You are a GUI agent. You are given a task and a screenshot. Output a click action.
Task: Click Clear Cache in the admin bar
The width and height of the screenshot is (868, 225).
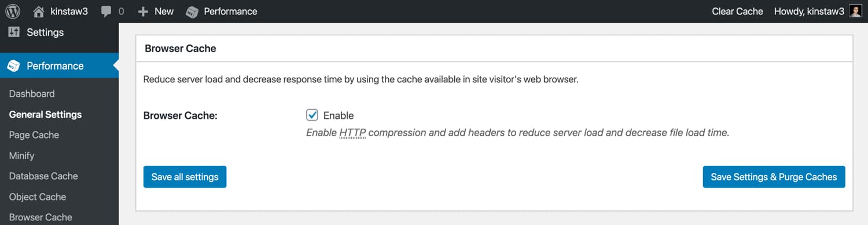pos(737,11)
